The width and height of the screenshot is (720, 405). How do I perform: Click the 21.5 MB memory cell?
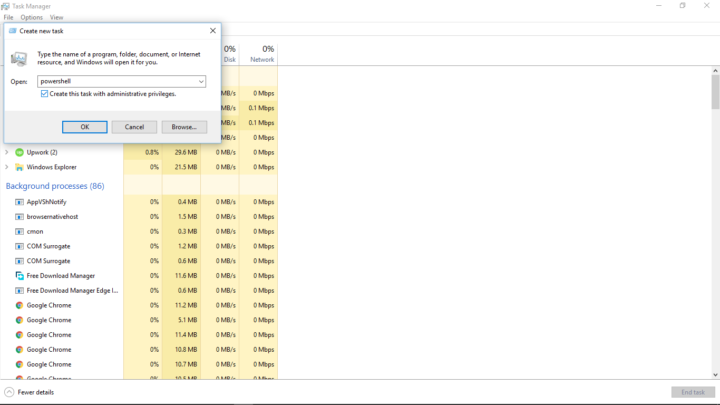(x=181, y=167)
